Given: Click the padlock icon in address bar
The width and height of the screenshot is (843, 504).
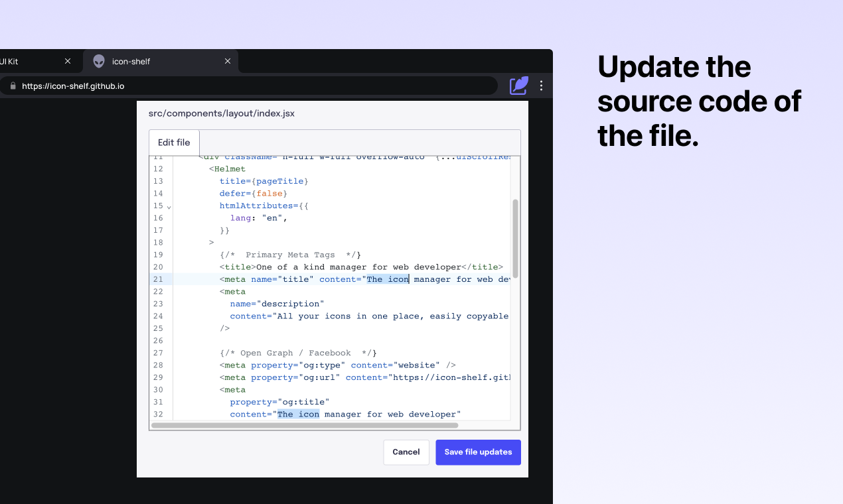Looking at the screenshot, I should pos(12,86).
